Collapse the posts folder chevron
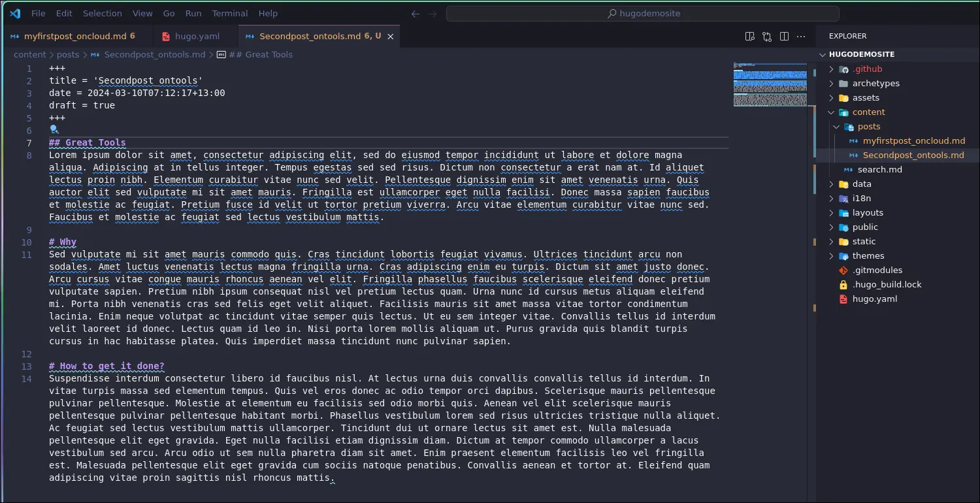Viewport: 980px width, 503px height. click(837, 127)
